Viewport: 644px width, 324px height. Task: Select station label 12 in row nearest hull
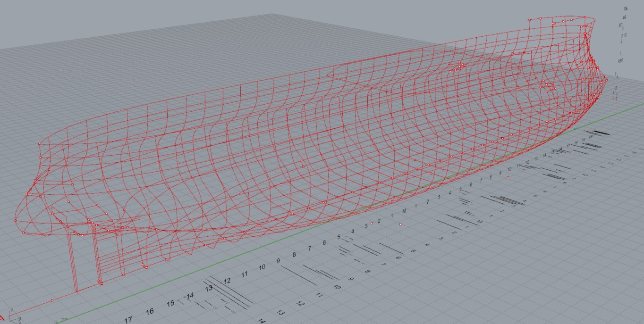[x=227, y=281]
